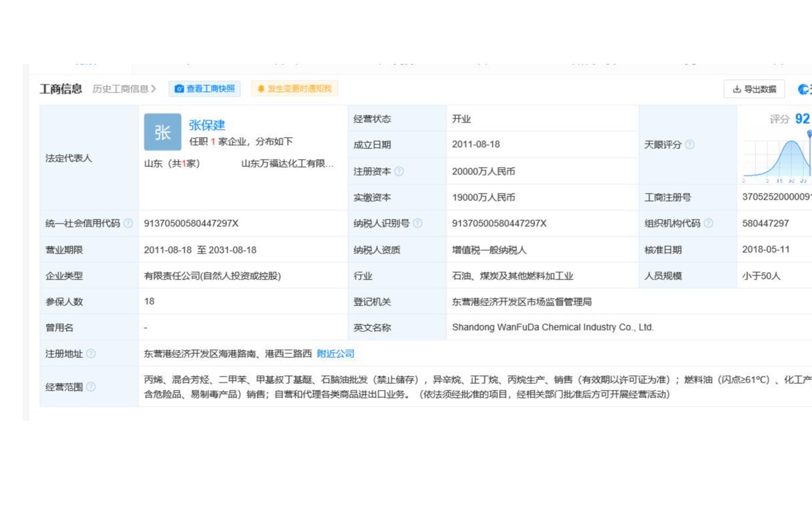This screenshot has height=507, width=812.
Task: Open legal representative 张保建 link
Action: 207,125
